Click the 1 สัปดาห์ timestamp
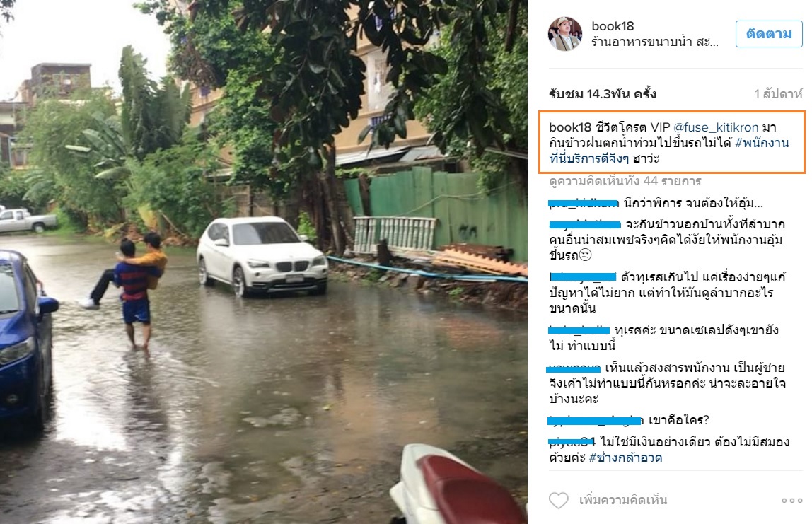Screen dimensions: 812x524 [778, 94]
